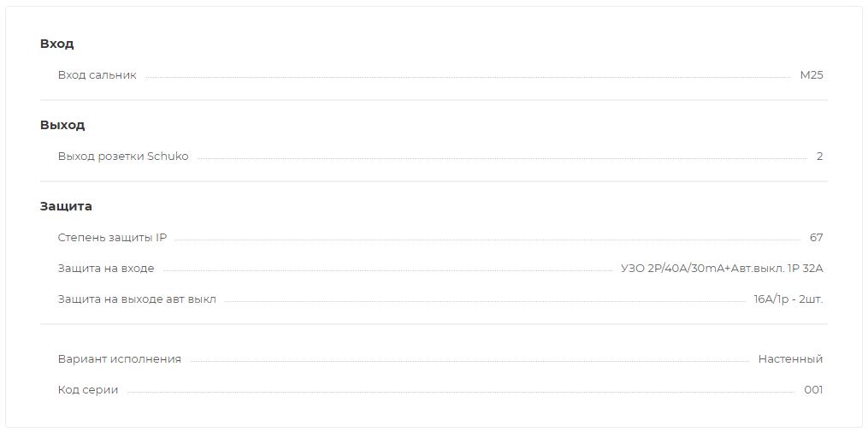Click the Schuko outlet count value 2

point(820,157)
